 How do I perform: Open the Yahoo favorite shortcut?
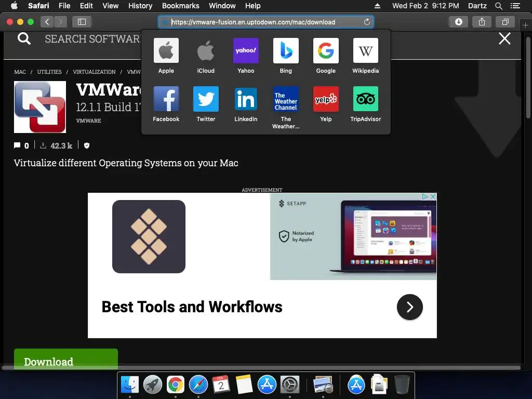(246, 56)
